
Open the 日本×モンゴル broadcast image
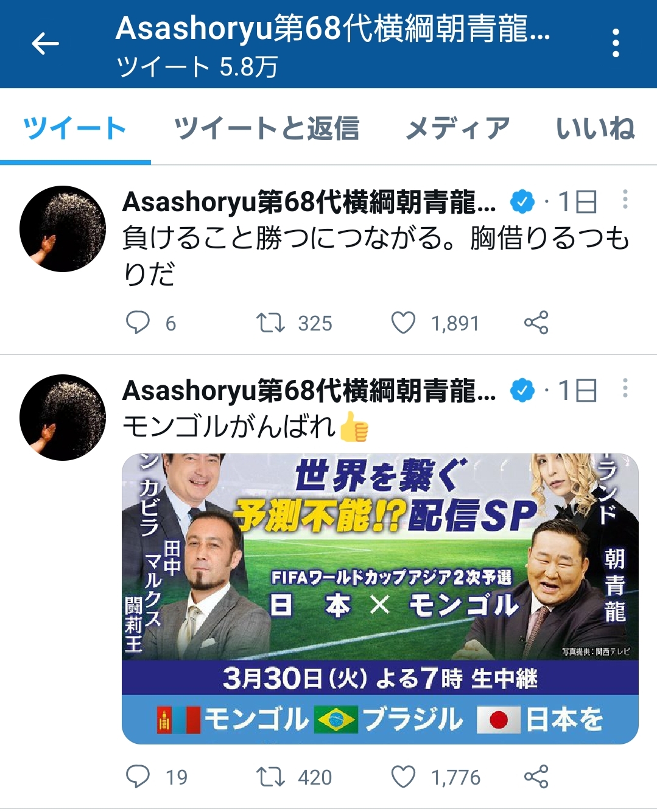click(380, 599)
